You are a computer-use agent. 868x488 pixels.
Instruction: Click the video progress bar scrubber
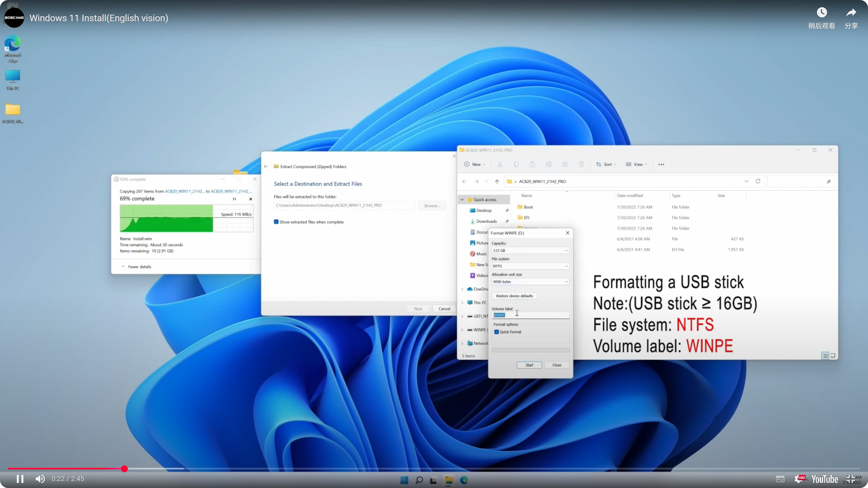[124, 469]
